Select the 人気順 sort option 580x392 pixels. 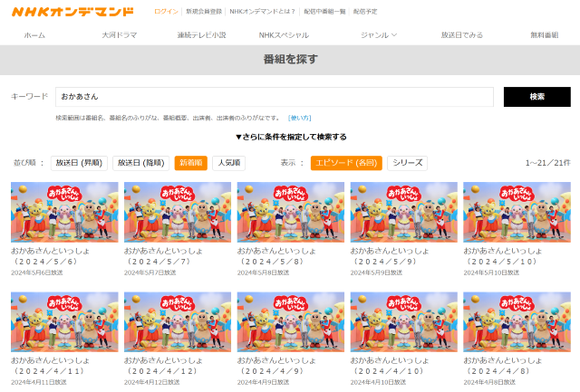point(229,163)
